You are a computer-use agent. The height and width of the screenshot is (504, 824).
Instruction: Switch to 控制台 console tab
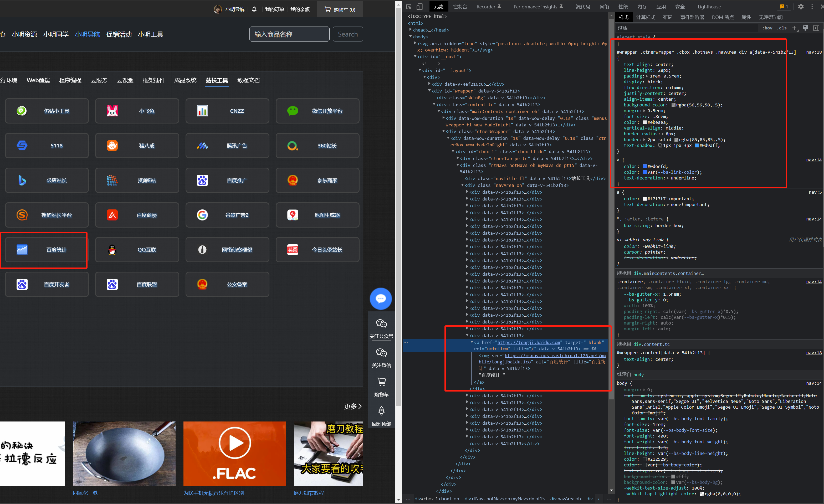click(x=460, y=7)
